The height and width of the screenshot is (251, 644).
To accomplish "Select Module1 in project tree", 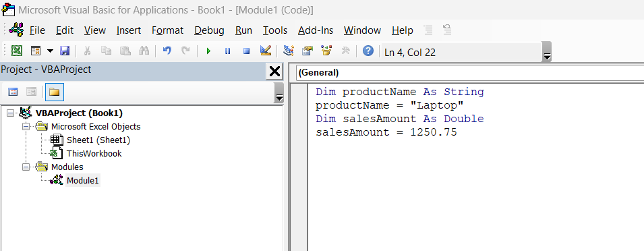I will (x=82, y=180).
